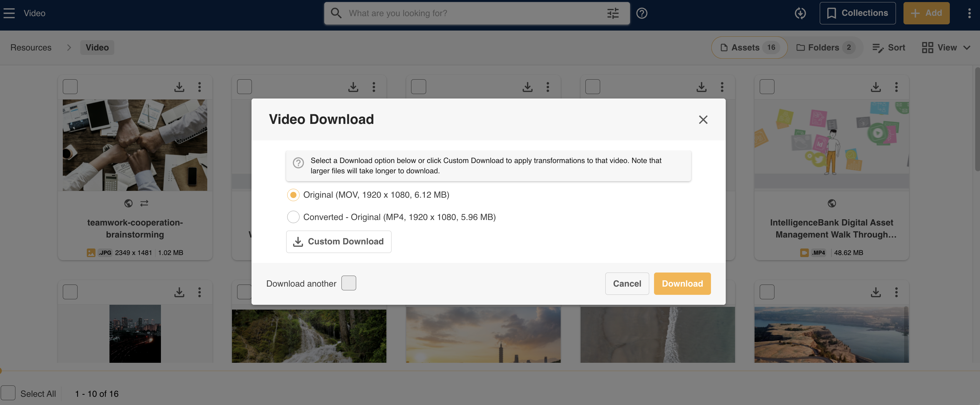Switch to the Assets tab
This screenshot has height=405, width=980.
[749, 48]
